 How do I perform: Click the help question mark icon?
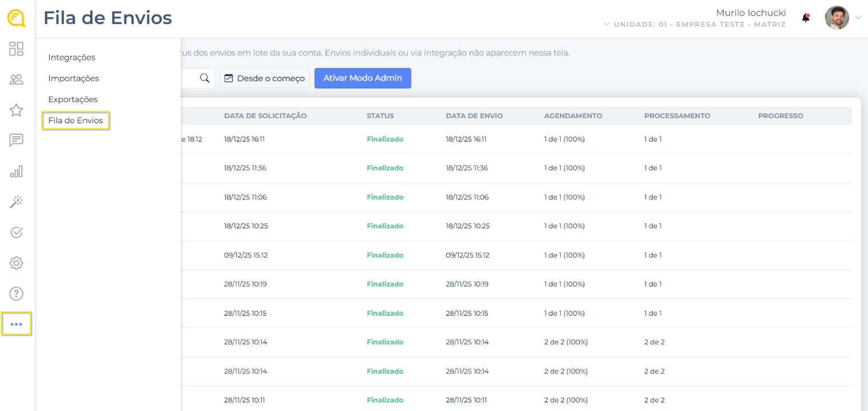tap(17, 294)
